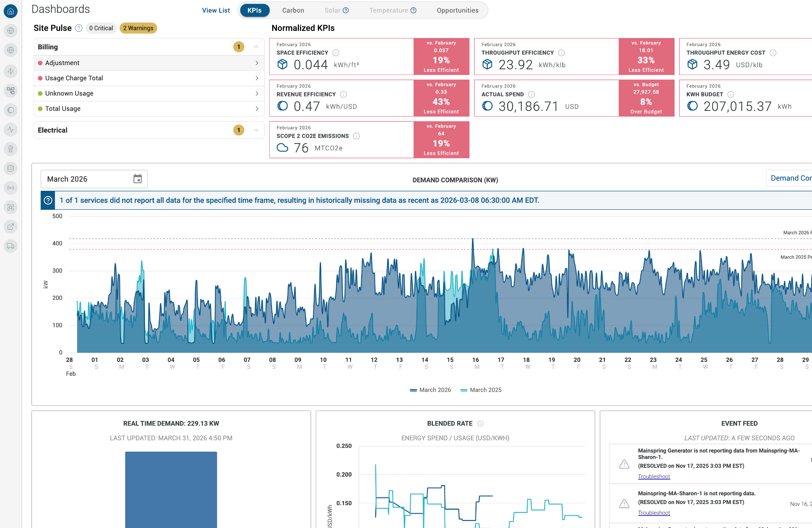812x528 pixels.
Task: Click the Real Time Demand blue bar
Action: pyautogui.click(x=171, y=489)
